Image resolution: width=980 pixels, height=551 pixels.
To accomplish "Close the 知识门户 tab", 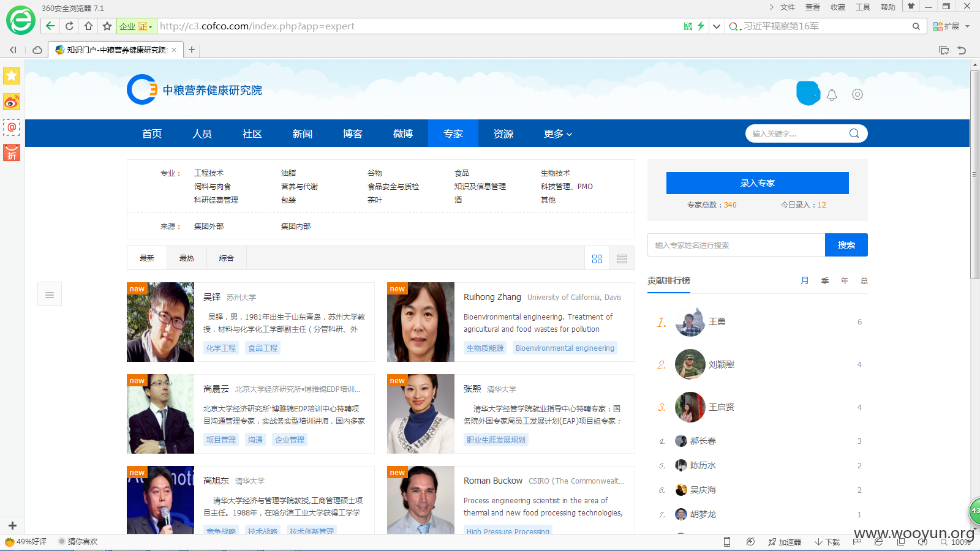I will coord(174,50).
